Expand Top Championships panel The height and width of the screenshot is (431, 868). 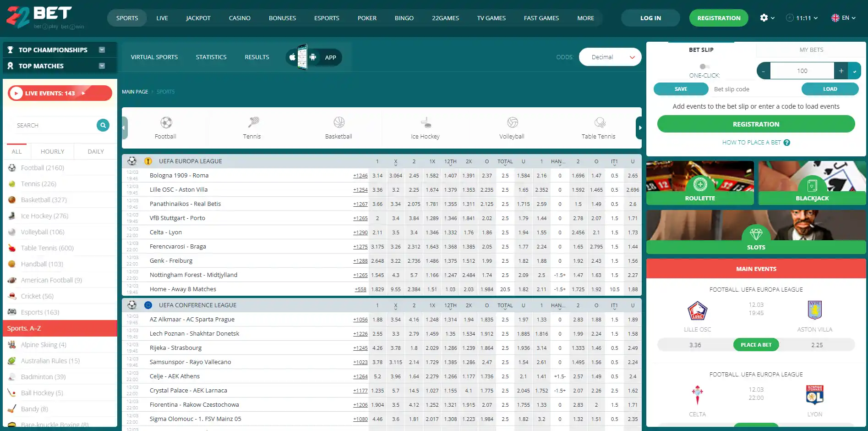(102, 50)
